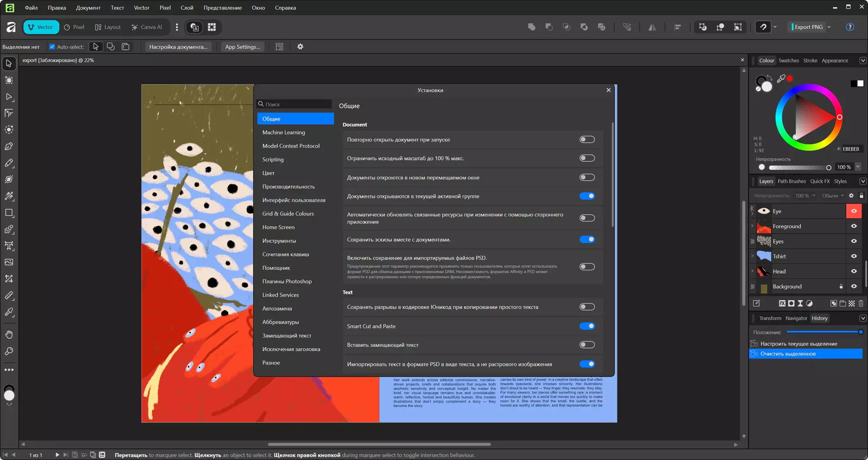This screenshot has height=460, width=868.
Task: Click the grid view icon in top toolbar
Action: (212, 27)
